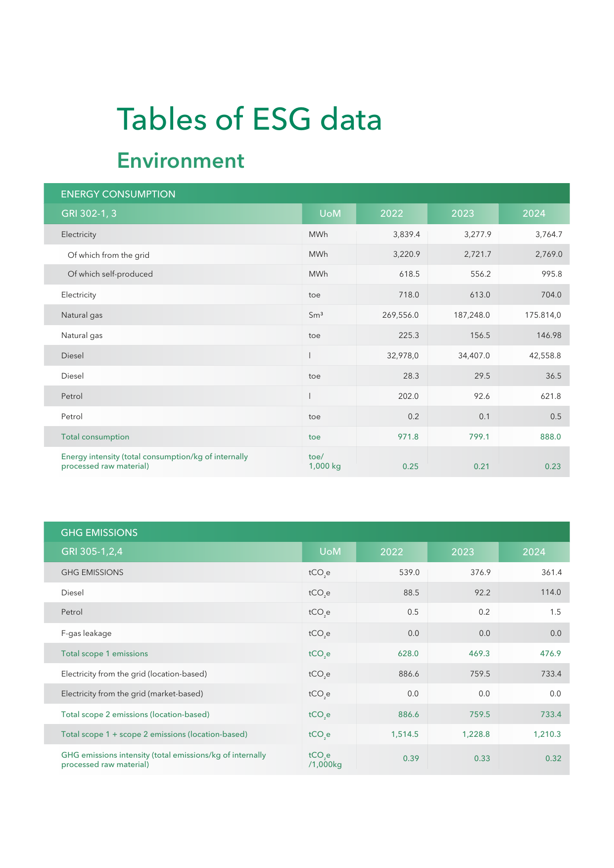Click the GHG emissions value 361.4
Screen dimensions: 614x868
(552, 572)
